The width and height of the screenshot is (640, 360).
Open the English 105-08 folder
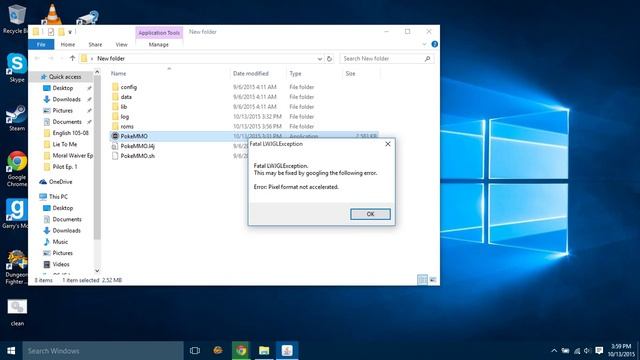click(x=70, y=133)
